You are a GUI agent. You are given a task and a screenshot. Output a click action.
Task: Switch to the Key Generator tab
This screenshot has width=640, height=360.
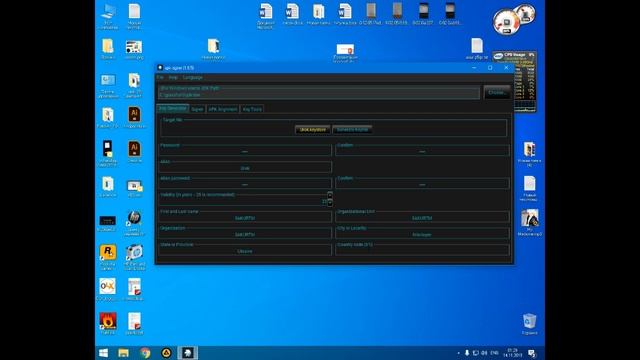(x=173, y=109)
